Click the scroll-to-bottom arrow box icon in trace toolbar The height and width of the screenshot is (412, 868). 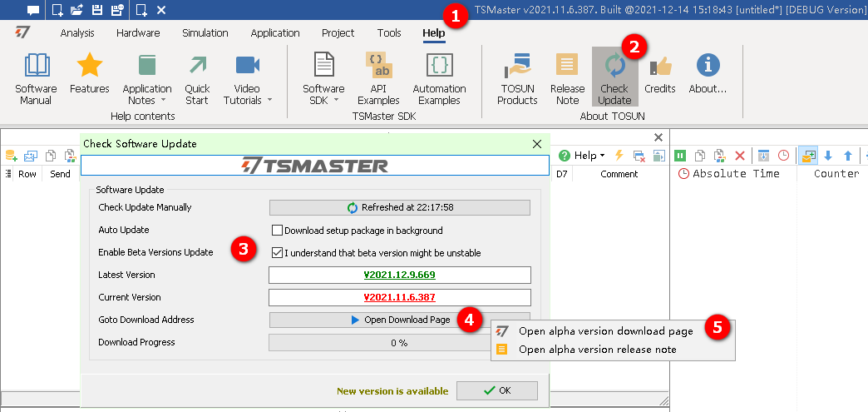pos(763,156)
